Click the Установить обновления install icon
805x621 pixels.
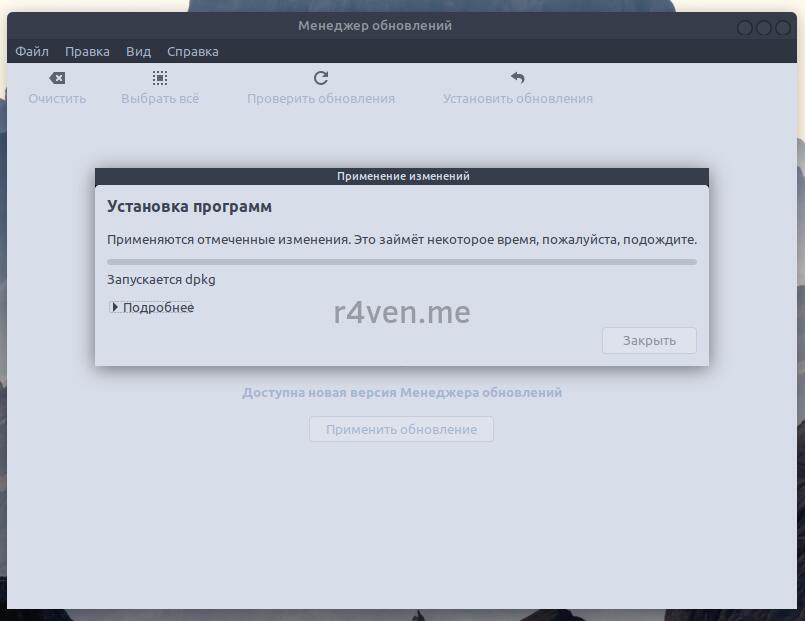pyautogui.click(x=517, y=78)
